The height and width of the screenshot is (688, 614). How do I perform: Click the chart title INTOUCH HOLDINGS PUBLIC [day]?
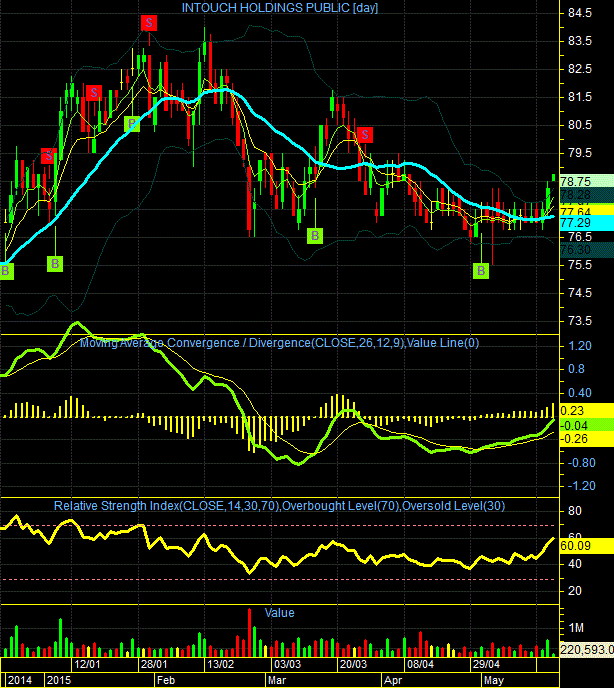pos(280,8)
